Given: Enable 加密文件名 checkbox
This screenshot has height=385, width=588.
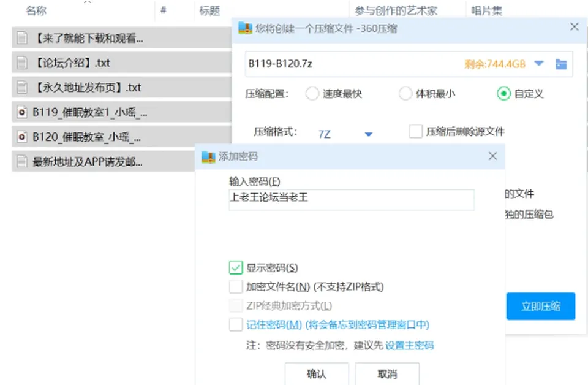Looking at the screenshot, I should coord(236,287).
